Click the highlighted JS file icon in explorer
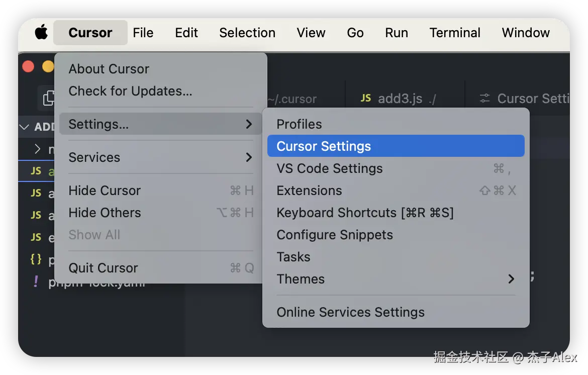Viewport: 588px width, 375px height. click(x=36, y=171)
